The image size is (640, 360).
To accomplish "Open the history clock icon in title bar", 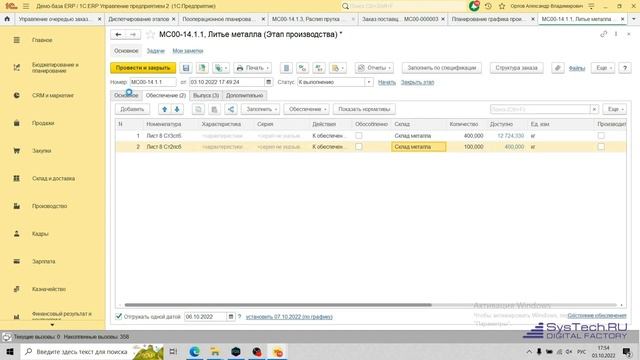I will [488, 6].
